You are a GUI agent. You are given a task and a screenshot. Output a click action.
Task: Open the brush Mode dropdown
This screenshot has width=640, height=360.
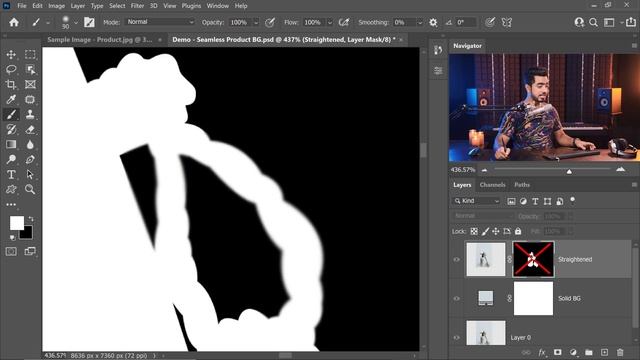[x=160, y=22]
